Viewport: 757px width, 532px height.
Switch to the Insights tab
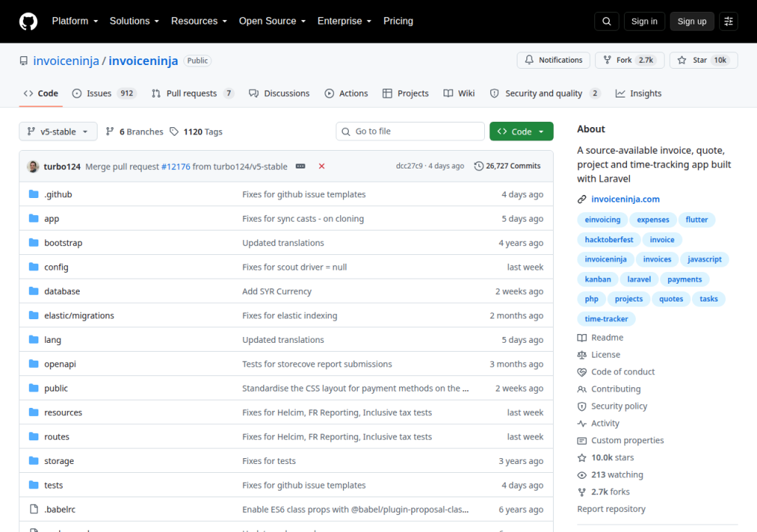point(638,93)
